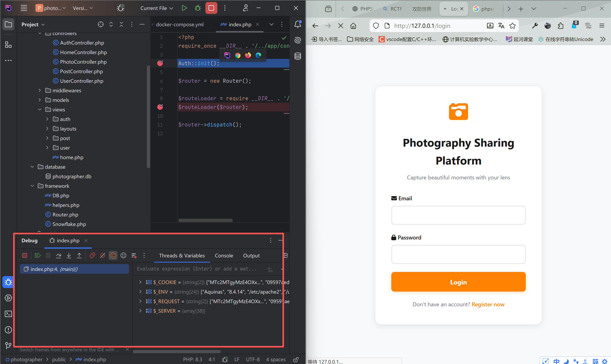Click the GitZip extension icon in Firefox

click(x=588, y=25)
